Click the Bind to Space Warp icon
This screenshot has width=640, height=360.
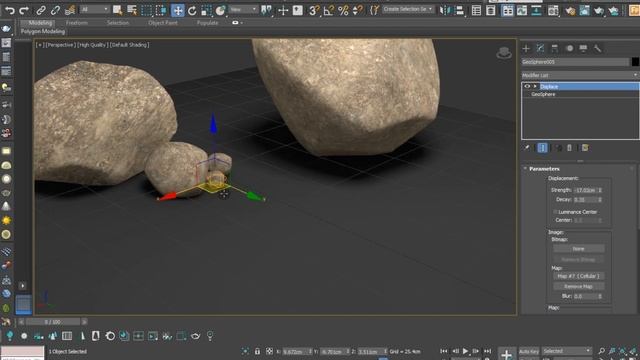(x=70, y=10)
